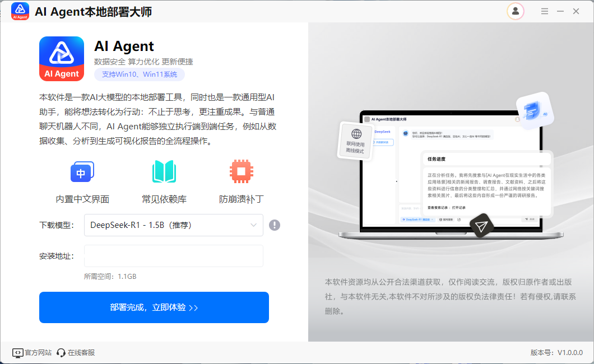Open the hamburger menu
This screenshot has width=594, height=364.
[544, 11]
